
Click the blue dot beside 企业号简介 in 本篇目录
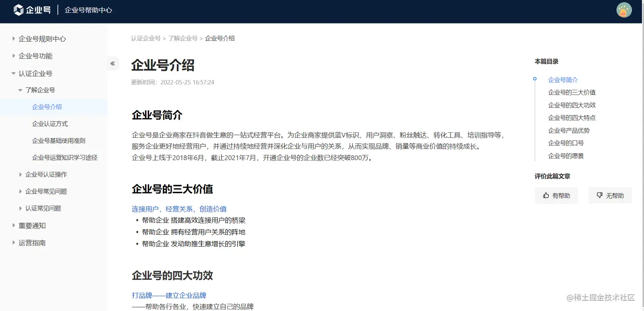point(535,79)
